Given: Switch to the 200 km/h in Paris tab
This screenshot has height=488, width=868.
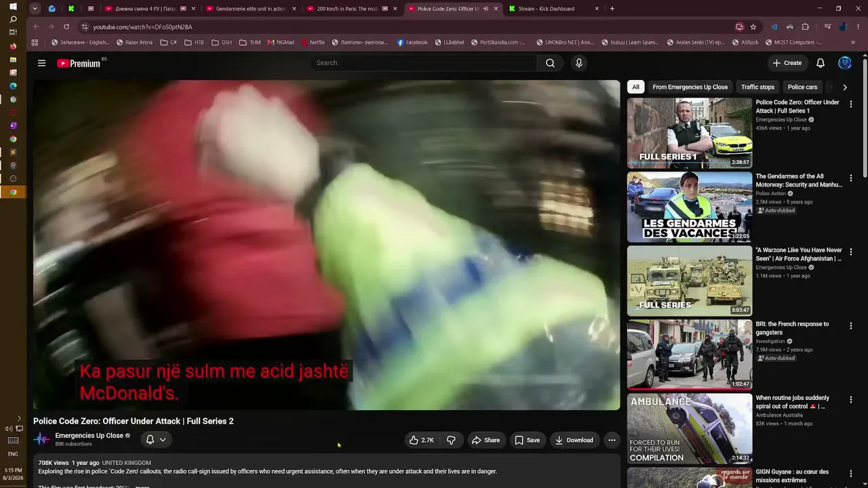Looking at the screenshot, I should [x=352, y=9].
